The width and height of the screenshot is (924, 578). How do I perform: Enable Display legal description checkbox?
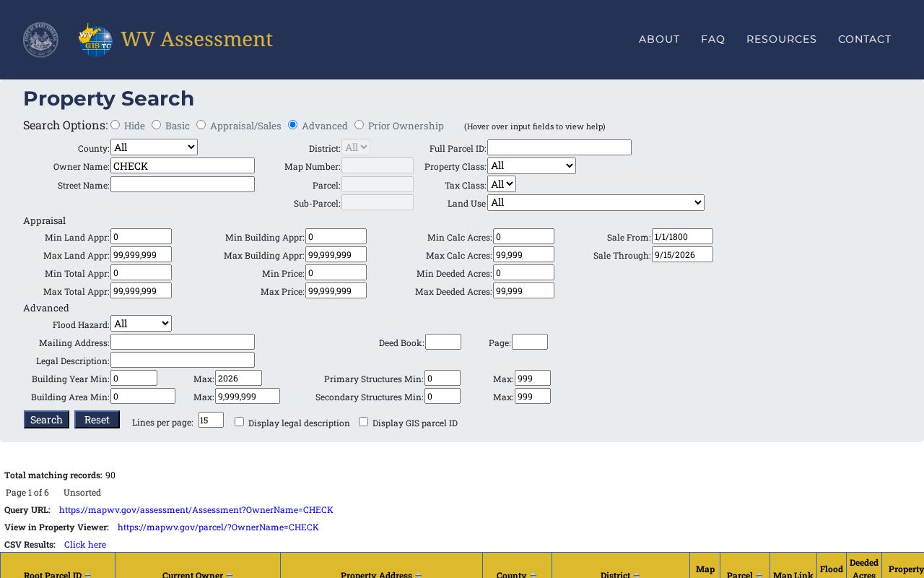point(239,422)
